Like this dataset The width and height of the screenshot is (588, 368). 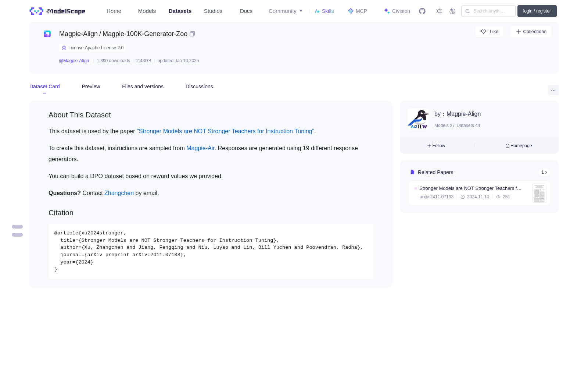[489, 32]
